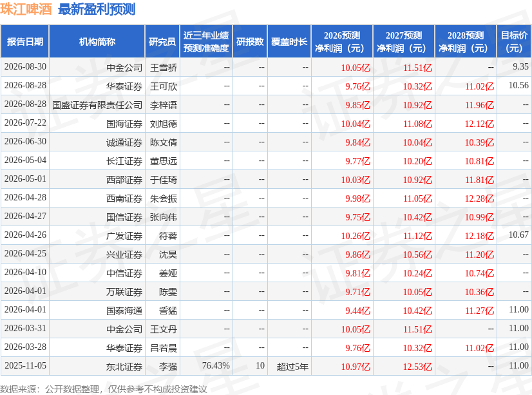Click the 东北证券 accuracy value 76.43%

coord(216,365)
